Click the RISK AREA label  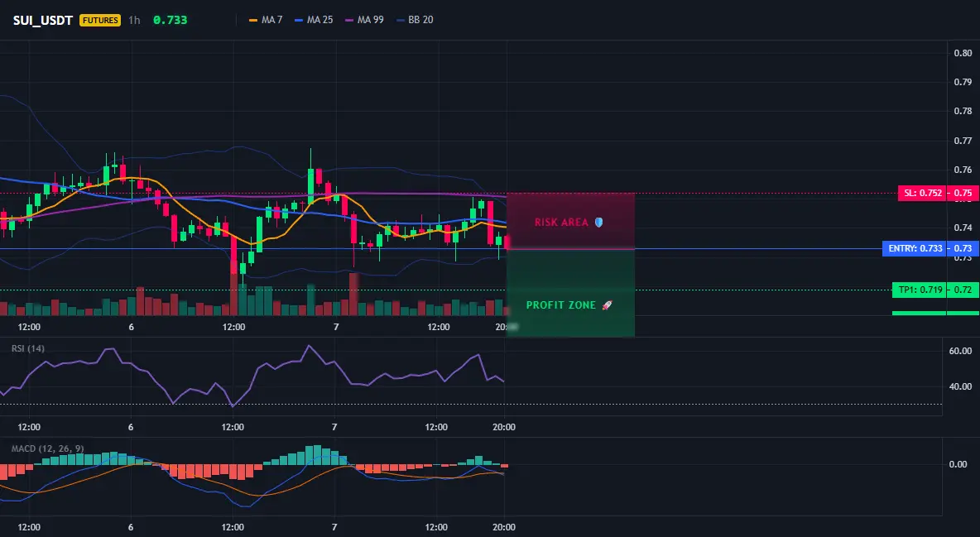(561, 222)
